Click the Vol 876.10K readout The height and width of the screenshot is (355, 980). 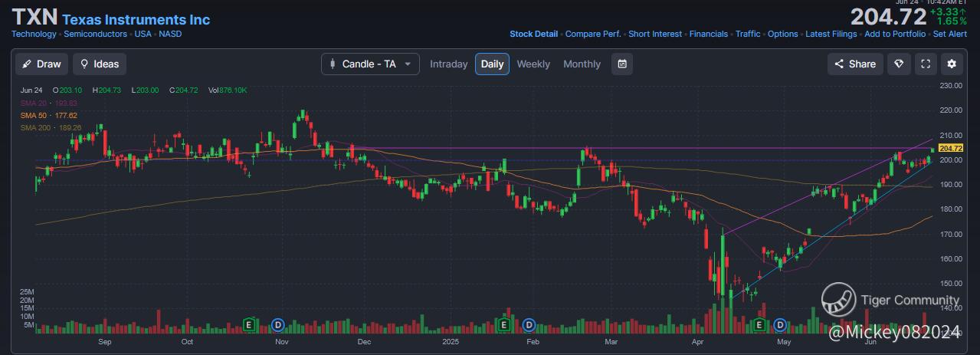point(228,90)
